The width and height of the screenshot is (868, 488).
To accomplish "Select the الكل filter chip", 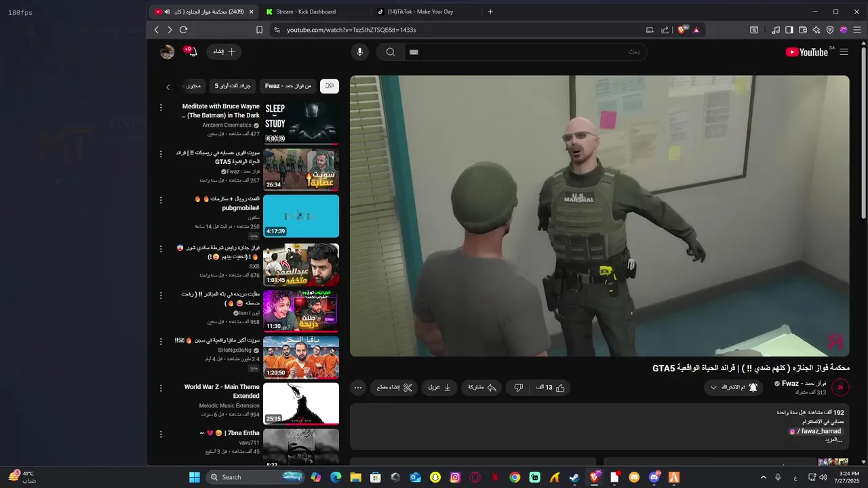I will click(329, 86).
